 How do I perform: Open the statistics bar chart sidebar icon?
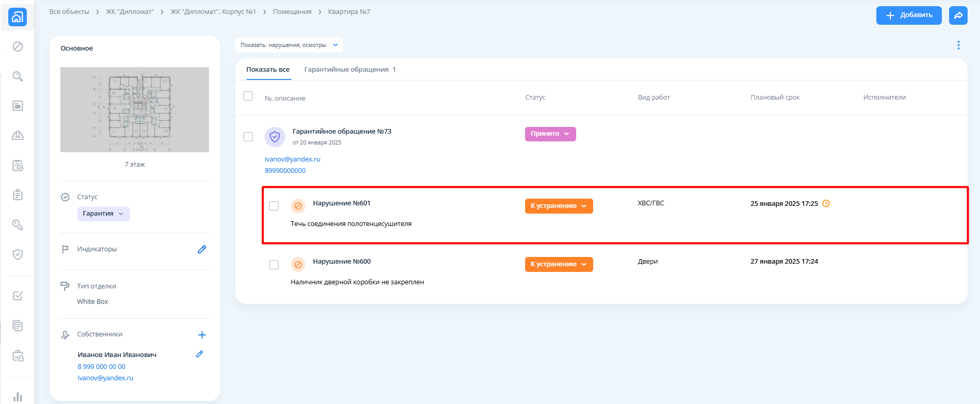[x=18, y=396]
